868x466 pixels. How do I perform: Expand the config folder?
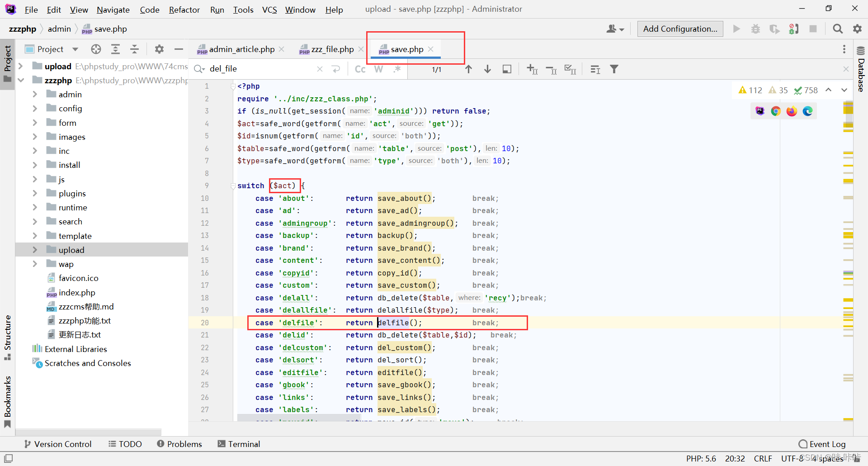35,109
